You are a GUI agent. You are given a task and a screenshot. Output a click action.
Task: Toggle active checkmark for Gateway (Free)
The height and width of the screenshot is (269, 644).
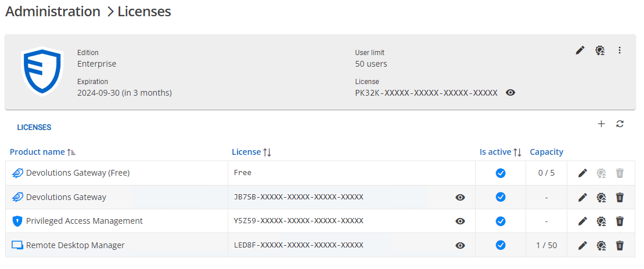(500, 173)
